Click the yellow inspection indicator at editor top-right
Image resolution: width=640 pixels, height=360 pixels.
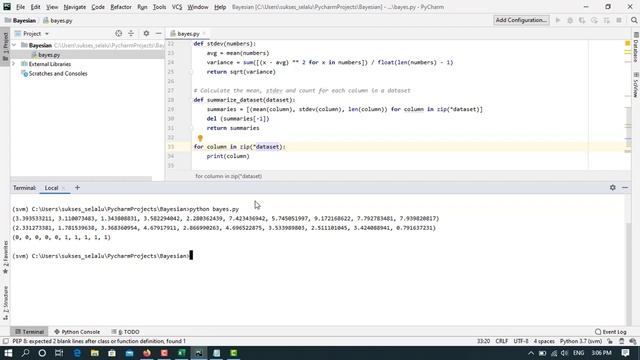pos(628,43)
